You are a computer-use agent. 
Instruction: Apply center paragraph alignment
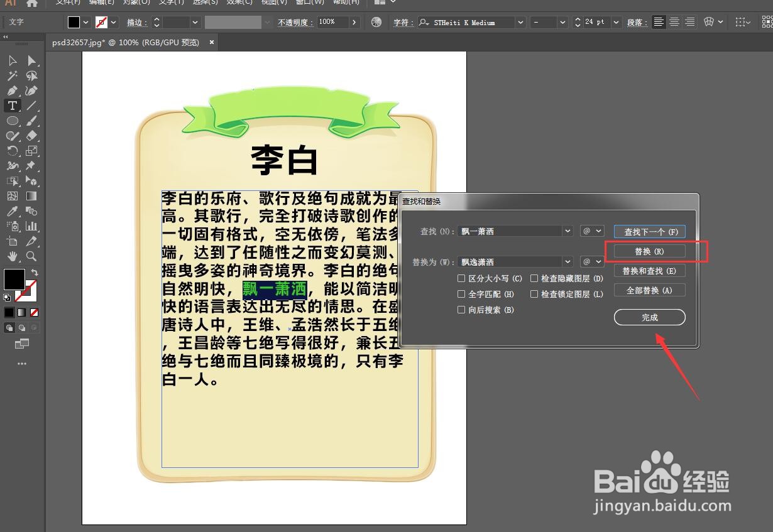pyautogui.click(x=674, y=22)
